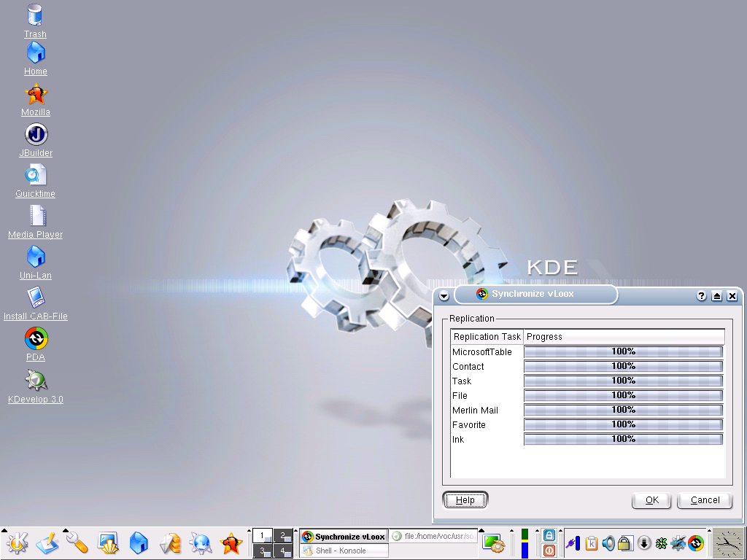
Task: Click the lock session panel button
Action: (549, 536)
